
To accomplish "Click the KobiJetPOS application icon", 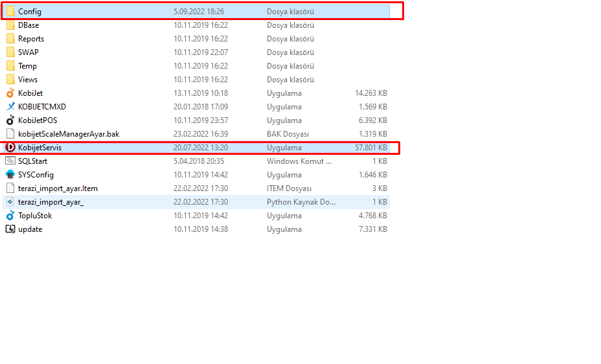I will tap(10, 120).
